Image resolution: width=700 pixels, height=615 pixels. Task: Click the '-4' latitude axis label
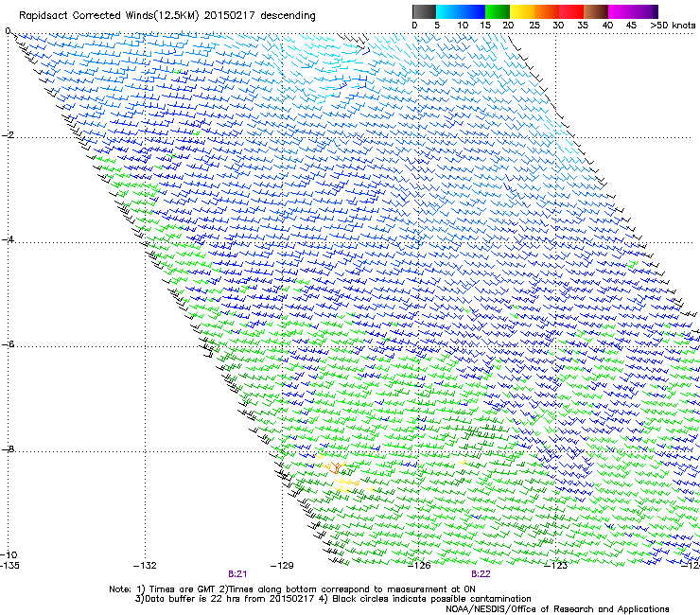point(8,239)
